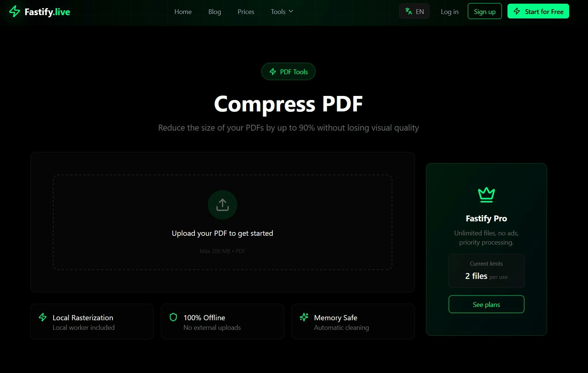Click the PDF upload drop zone
The image size is (588, 373).
coord(223,222)
